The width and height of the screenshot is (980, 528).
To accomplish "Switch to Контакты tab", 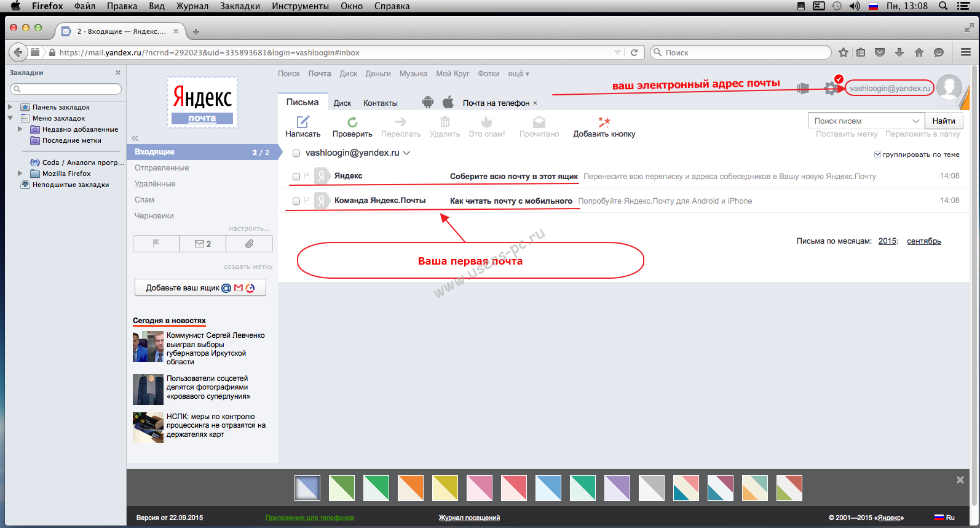I will [x=381, y=103].
